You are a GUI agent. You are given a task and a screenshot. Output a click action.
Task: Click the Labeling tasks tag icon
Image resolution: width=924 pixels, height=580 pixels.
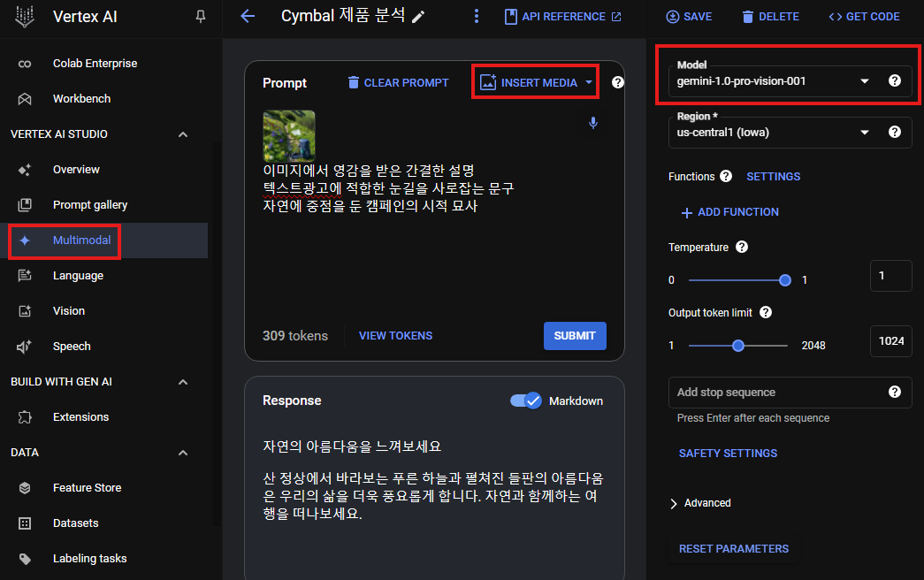point(25,559)
